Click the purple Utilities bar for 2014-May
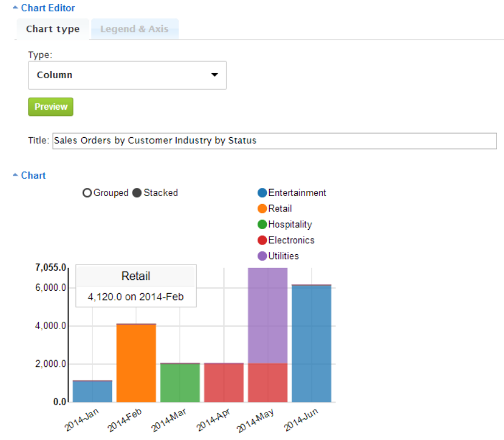Screen dimensions: 504x440 click(x=267, y=315)
